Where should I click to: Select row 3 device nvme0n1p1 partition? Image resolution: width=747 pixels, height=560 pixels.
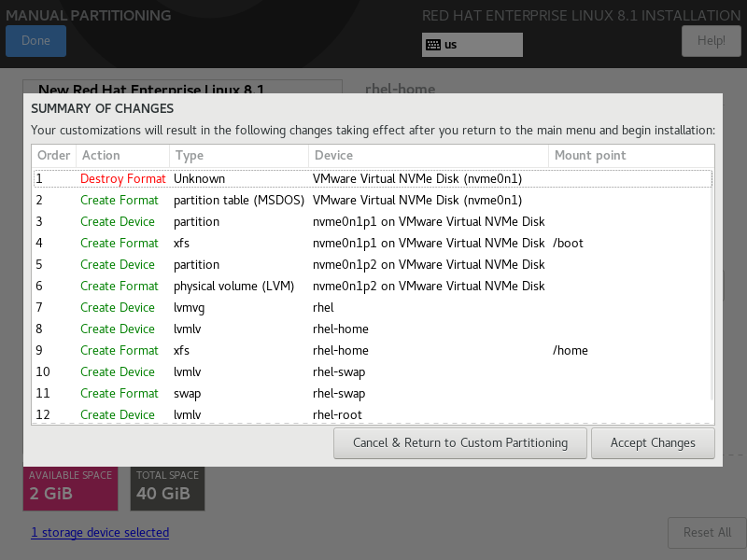[x=373, y=221]
